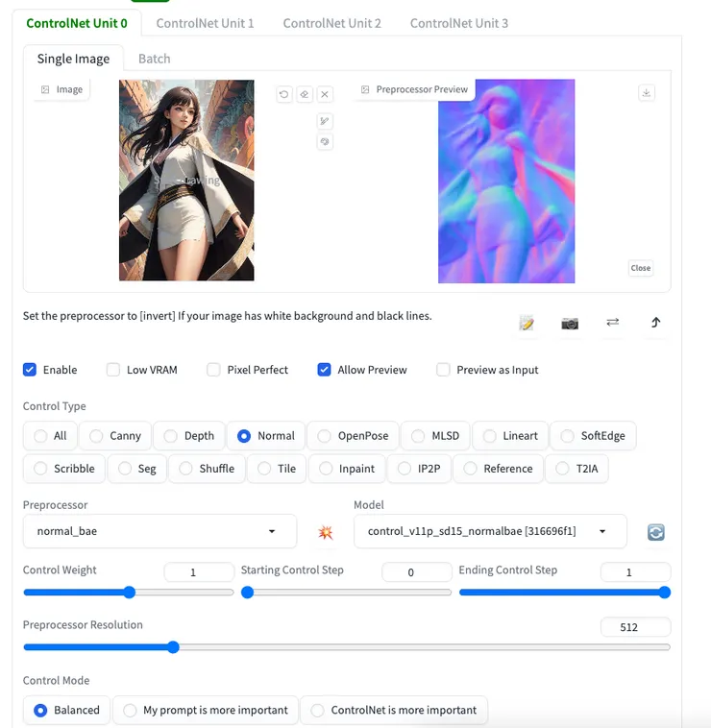
Task: Click the Starting Control Step value field
Action: (417, 572)
